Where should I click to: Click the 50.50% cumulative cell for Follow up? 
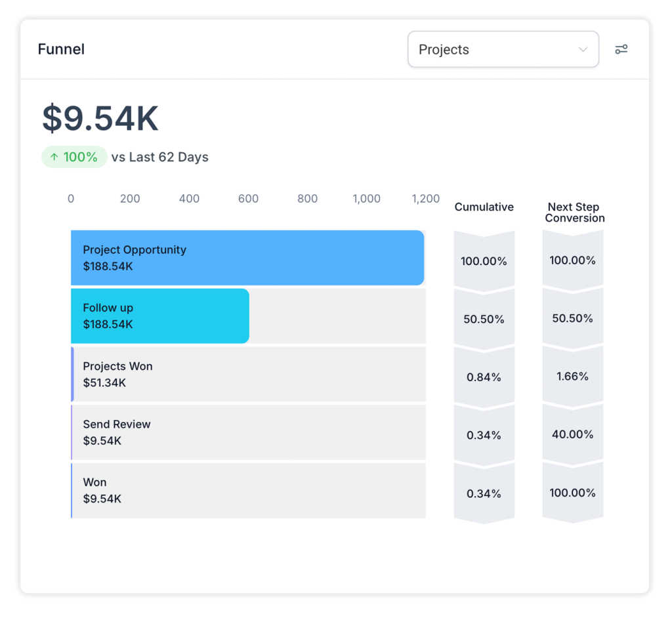coord(484,319)
